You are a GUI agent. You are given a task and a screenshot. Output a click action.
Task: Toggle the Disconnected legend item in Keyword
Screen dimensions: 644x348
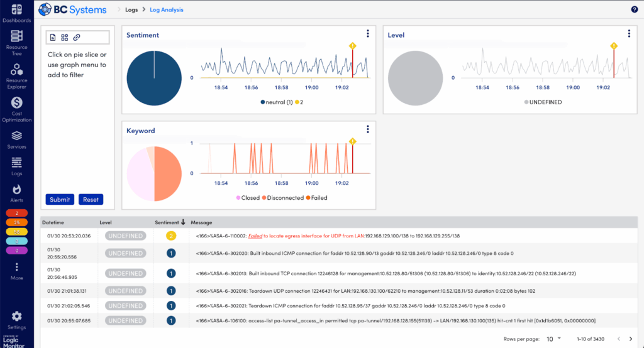(282, 198)
